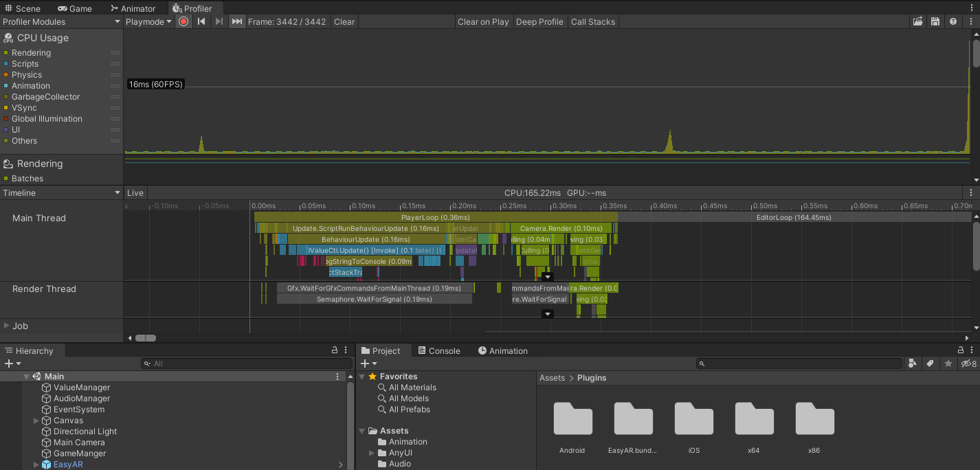Search by label tag icon in Project
This screenshot has height=470, width=980.
pyautogui.click(x=931, y=363)
